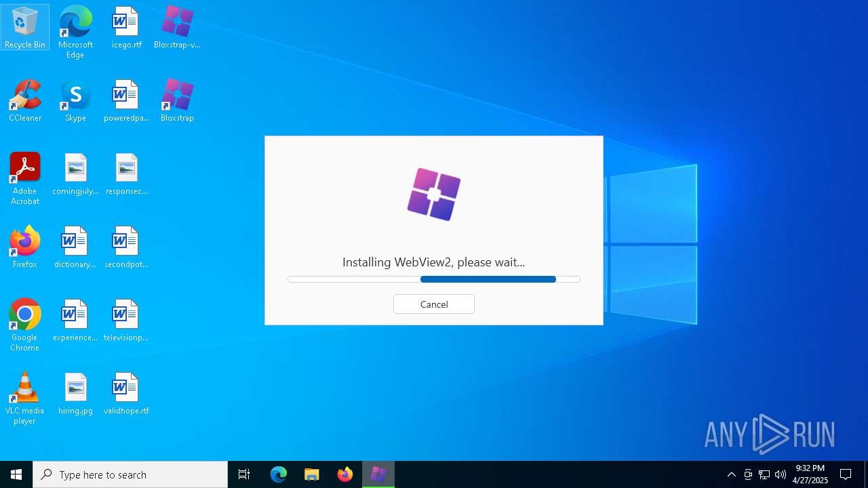Open Task View from the taskbar
868x488 pixels.
(244, 474)
